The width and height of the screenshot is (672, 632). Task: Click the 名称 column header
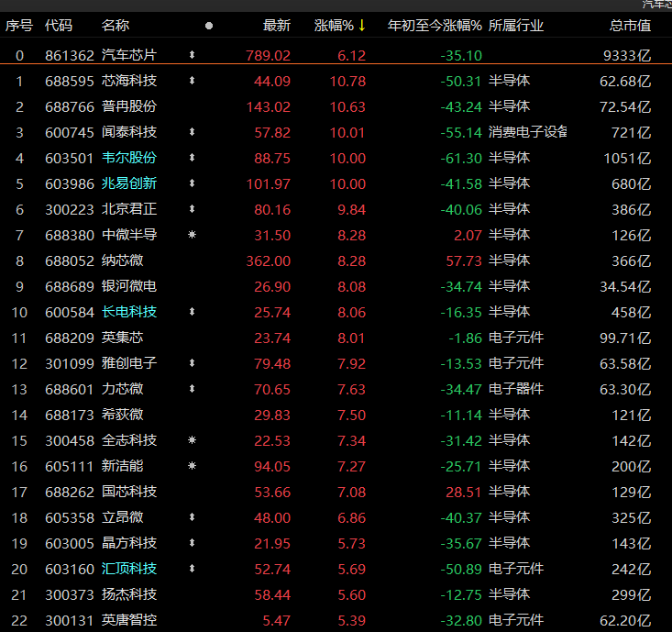coord(116,26)
